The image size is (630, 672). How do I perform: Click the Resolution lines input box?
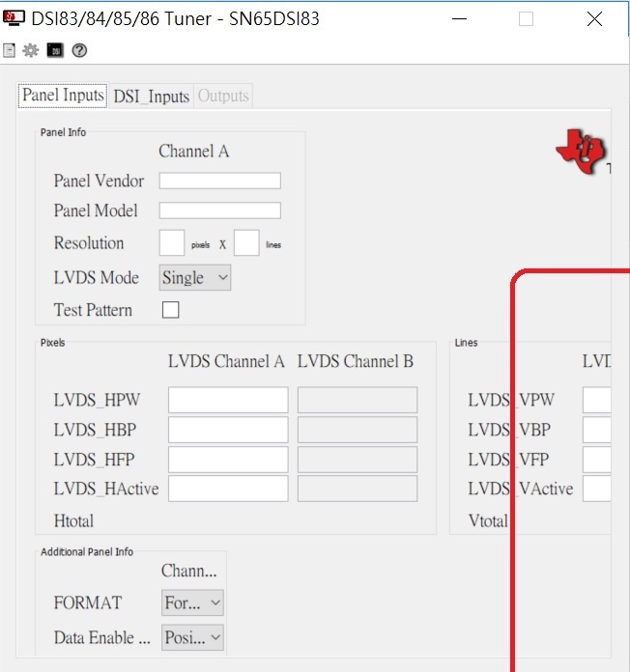(246, 242)
